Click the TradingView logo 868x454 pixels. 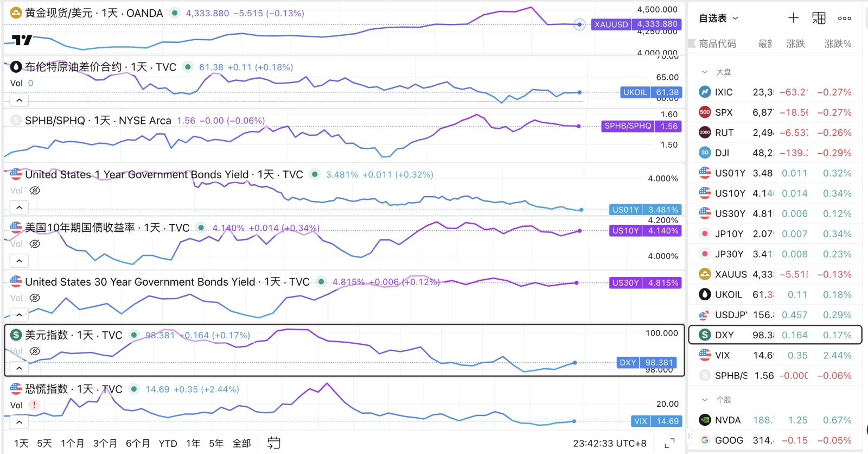(x=22, y=40)
